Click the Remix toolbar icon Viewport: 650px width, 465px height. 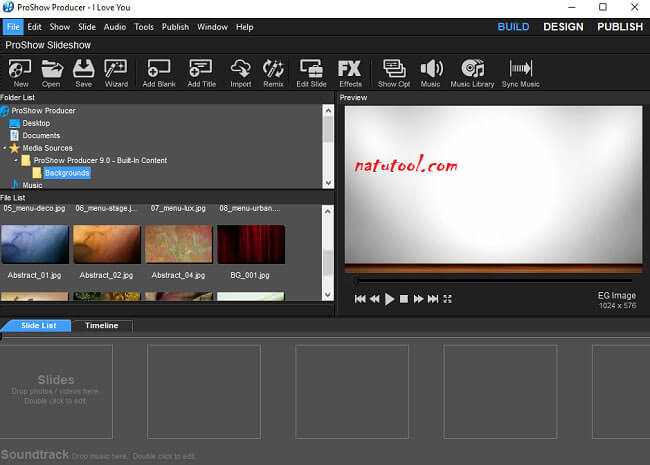pyautogui.click(x=273, y=73)
